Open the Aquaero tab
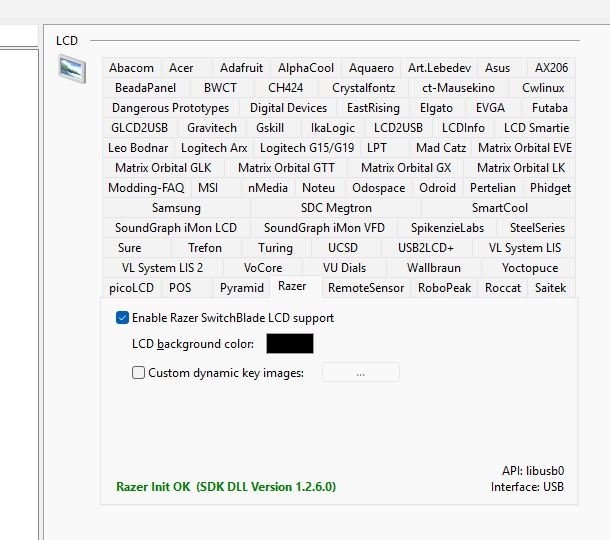The height and width of the screenshot is (540, 610). click(x=371, y=68)
